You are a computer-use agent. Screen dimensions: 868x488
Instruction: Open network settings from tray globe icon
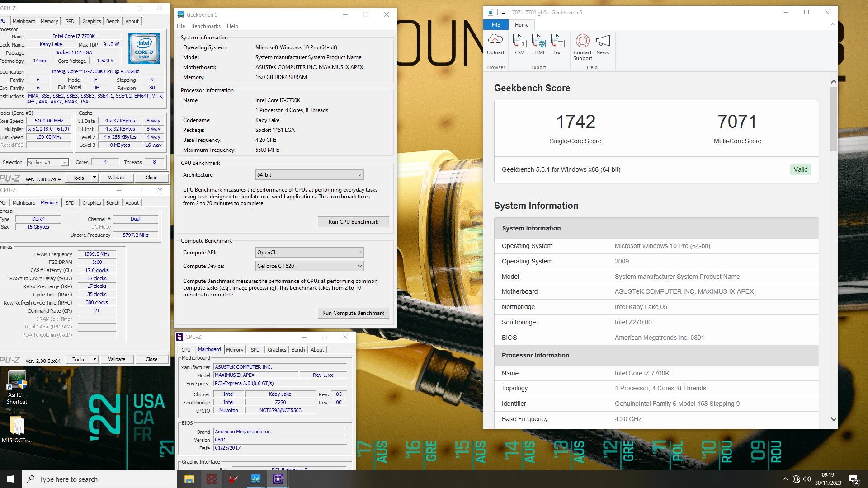pos(796,479)
